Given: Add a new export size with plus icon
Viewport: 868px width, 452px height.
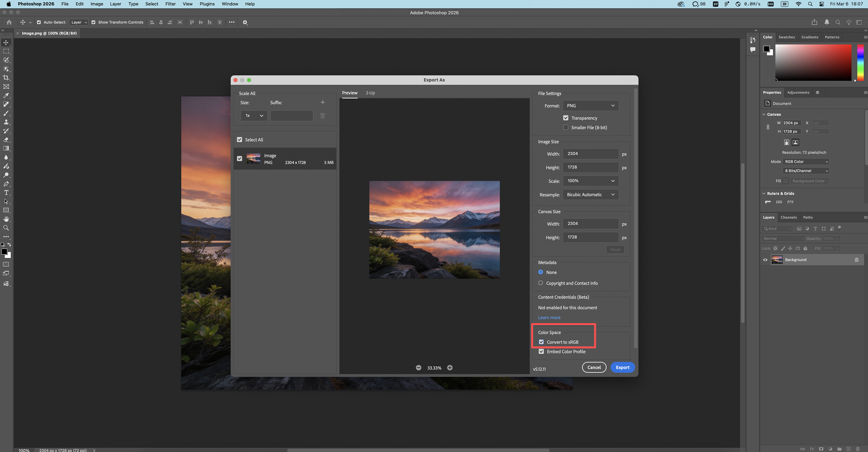Looking at the screenshot, I should (323, 102).
